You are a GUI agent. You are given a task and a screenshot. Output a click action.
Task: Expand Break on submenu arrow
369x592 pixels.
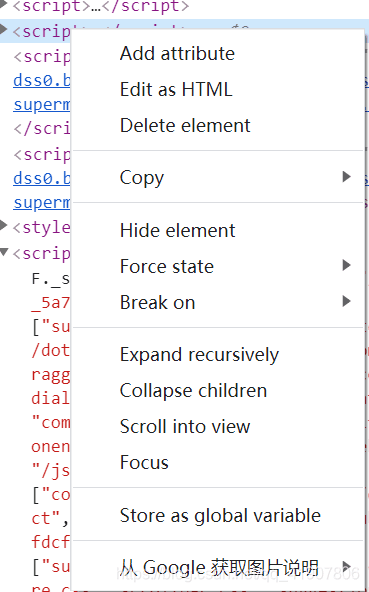coord(346,301)
